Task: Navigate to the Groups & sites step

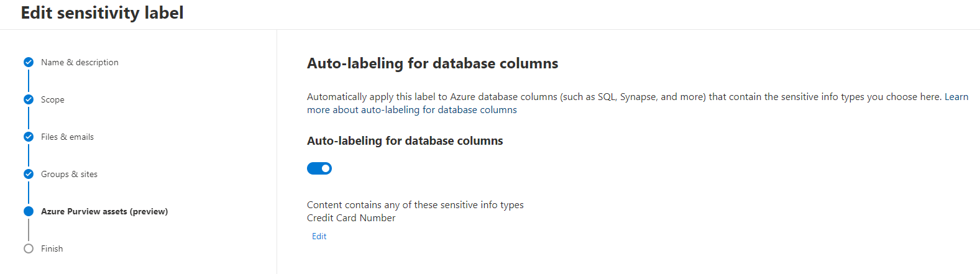Action: click(x=69, y=174)
